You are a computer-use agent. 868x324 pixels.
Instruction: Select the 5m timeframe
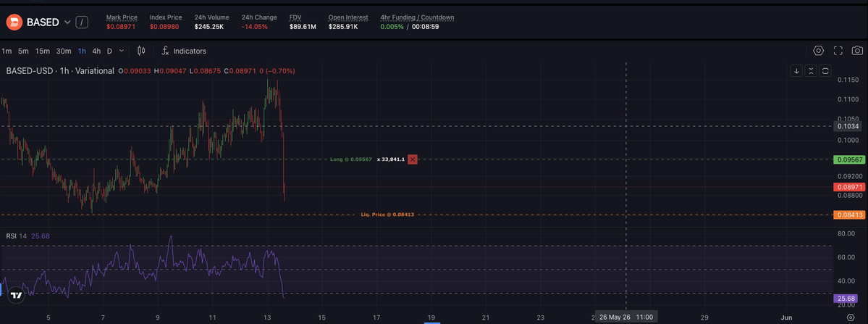coord(23,51)
